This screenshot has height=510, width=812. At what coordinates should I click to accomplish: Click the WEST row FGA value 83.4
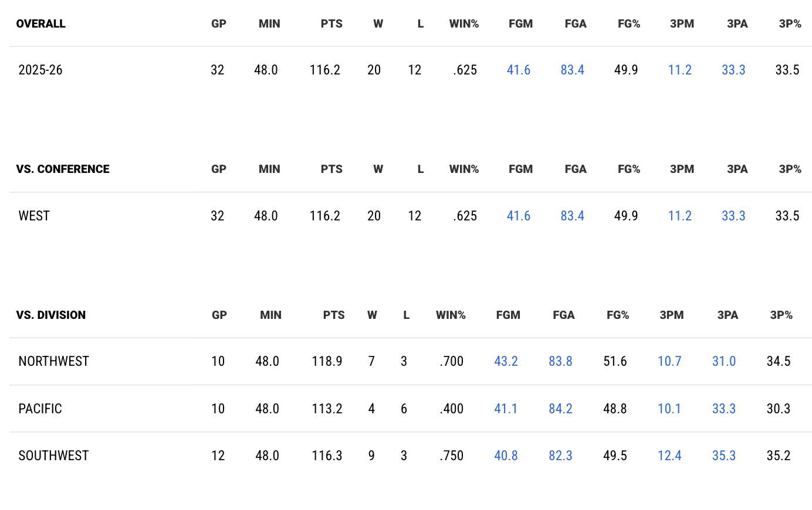[x=572, y=216]
